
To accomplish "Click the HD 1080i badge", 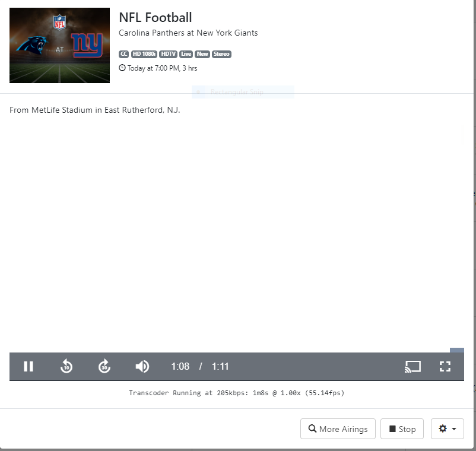I will (x=144, y=54).
